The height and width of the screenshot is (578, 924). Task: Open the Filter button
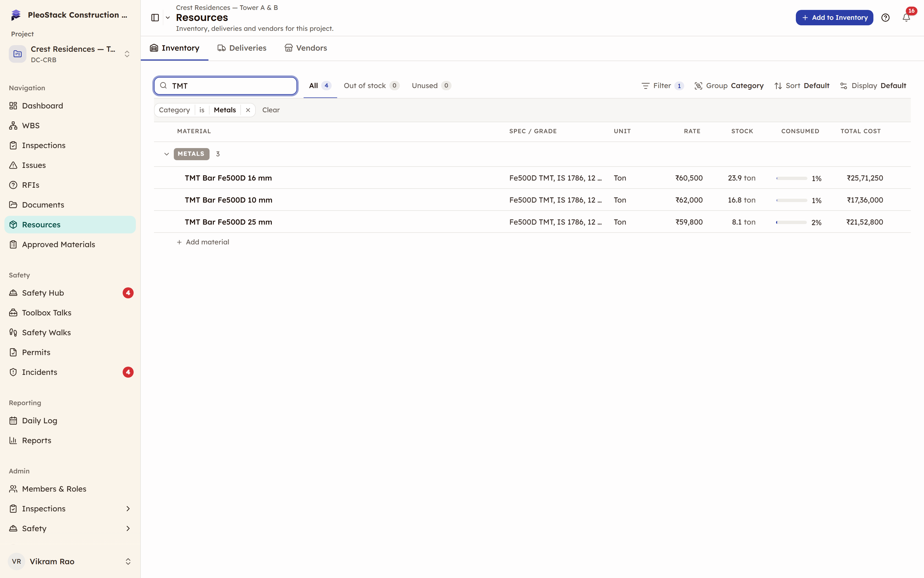click(x=662, y=86)
